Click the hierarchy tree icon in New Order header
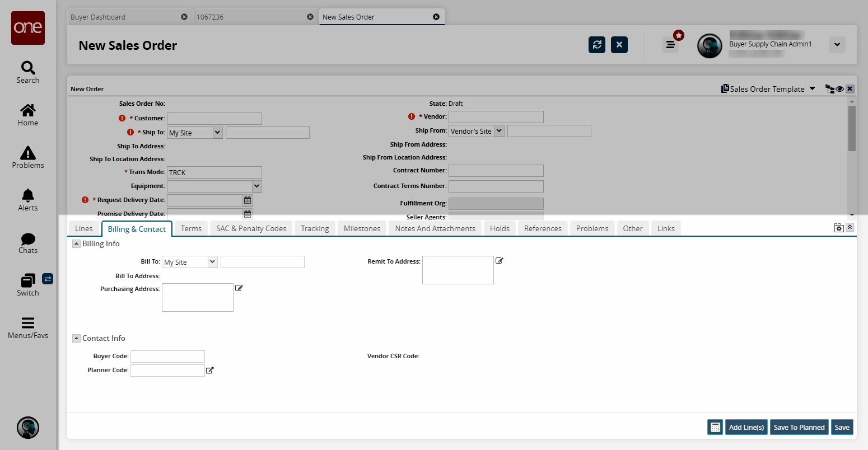Viewport: 868px width, 450px height. [830, 89]
